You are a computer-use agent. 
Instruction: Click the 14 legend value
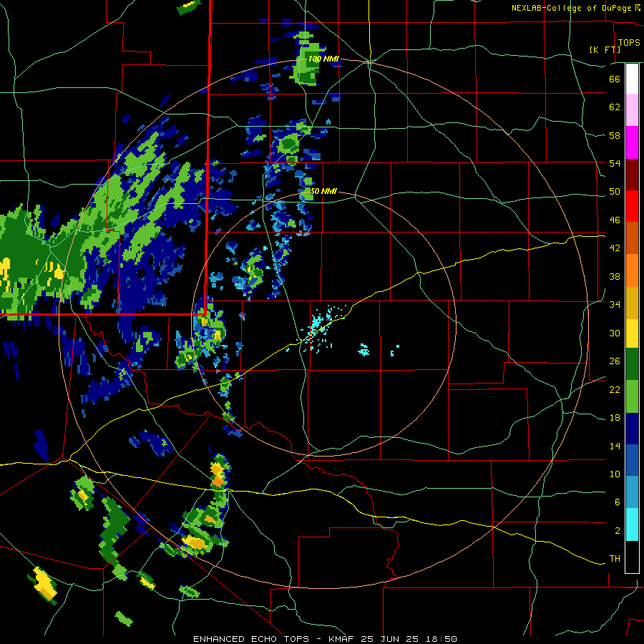click(615, 446)
